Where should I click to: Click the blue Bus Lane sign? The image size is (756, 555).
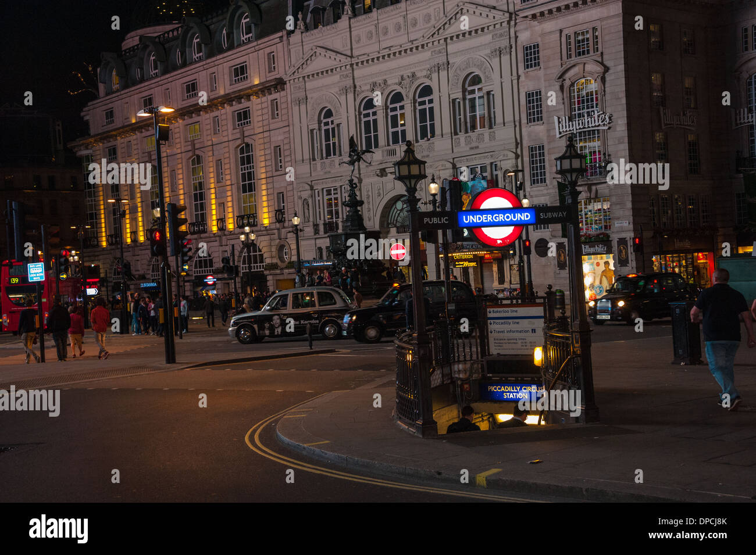pos(36,272)
